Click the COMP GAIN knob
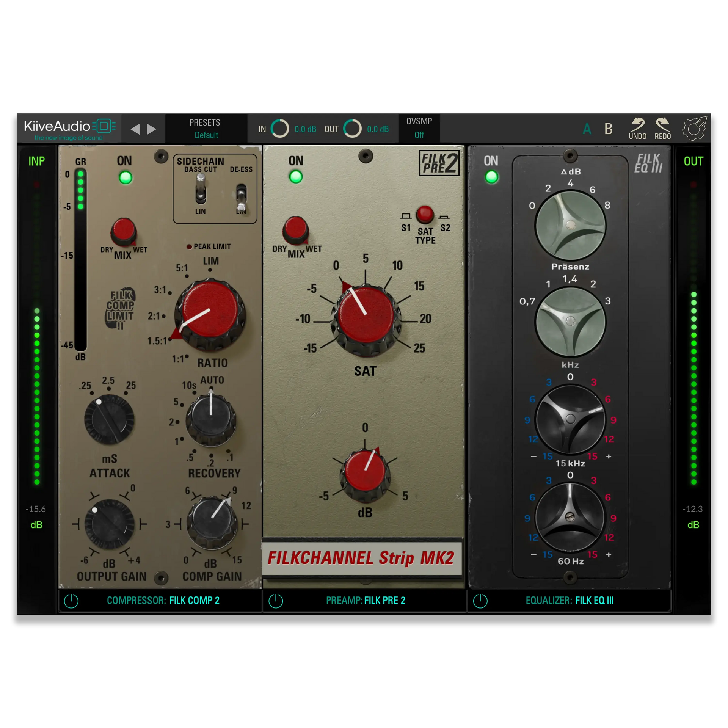The width and height of the screenshot is (728, 728). pyautogui.click(x=212, y=524)
